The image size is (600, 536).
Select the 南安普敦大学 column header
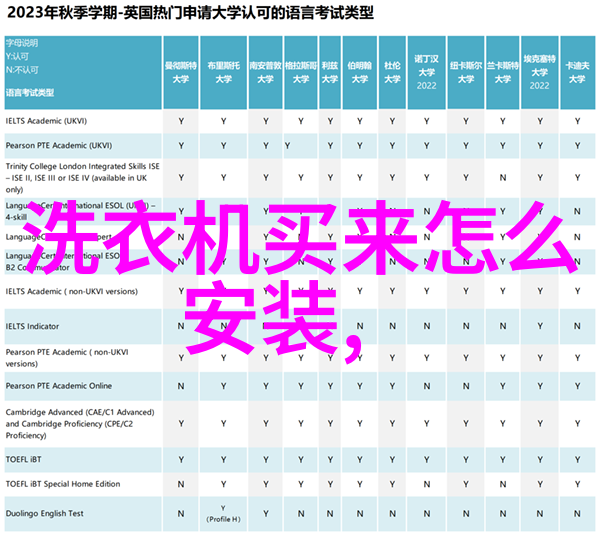click(266, 72)
